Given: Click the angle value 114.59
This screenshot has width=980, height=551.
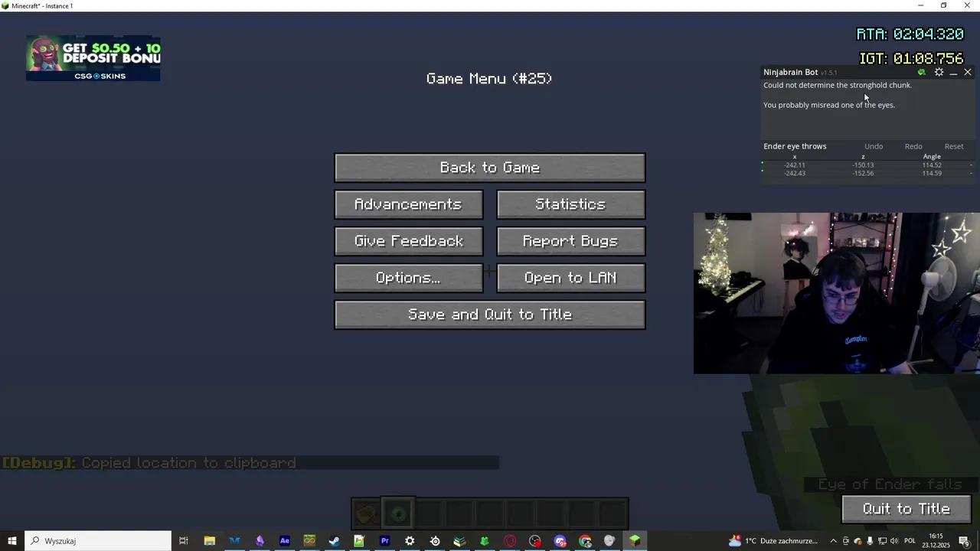Looking at the screenshot, I should (x=932, y=174).
